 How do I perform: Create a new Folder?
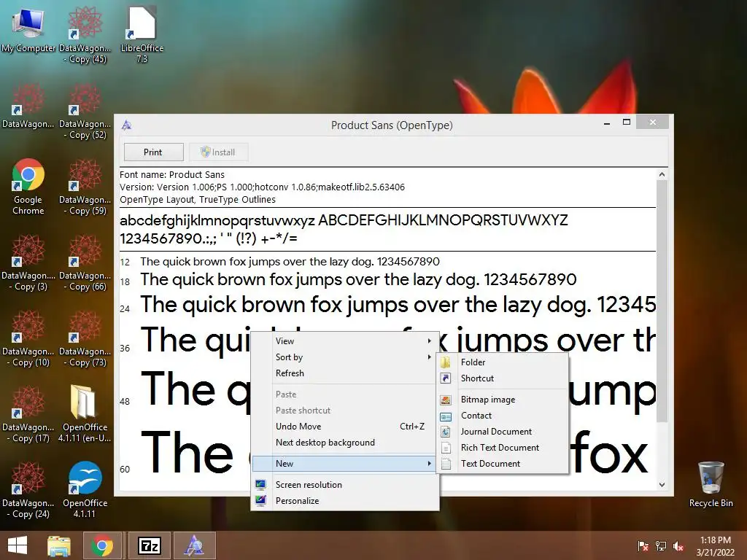click(503, 362)
